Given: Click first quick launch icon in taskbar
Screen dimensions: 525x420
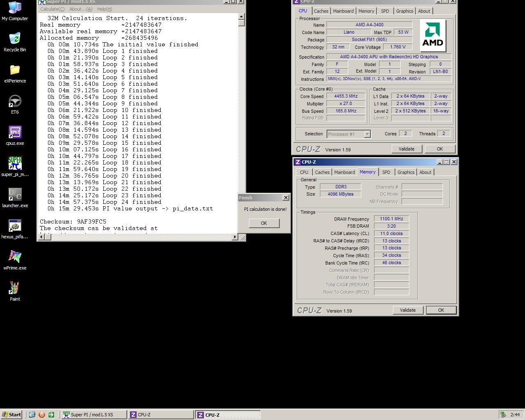Looking at the screenshot, I should tap(32, 415).
